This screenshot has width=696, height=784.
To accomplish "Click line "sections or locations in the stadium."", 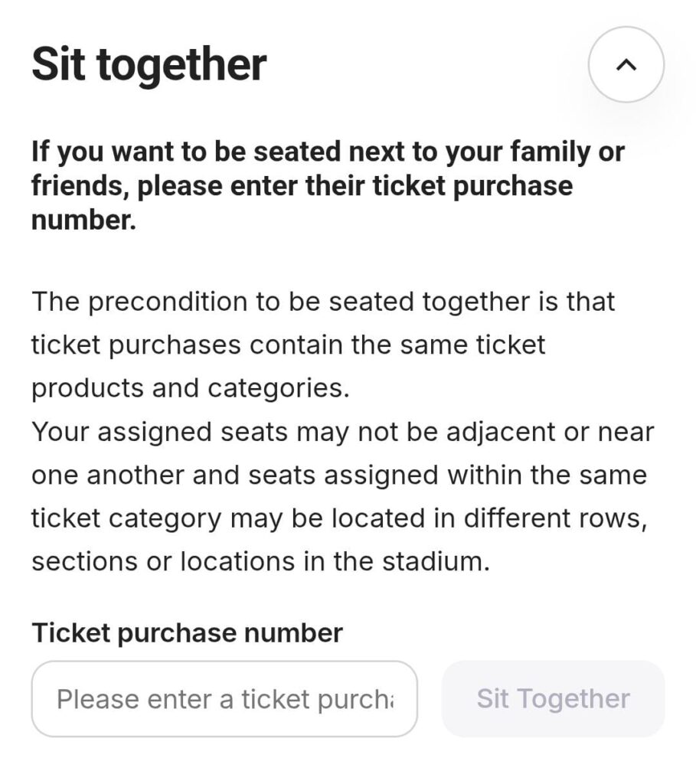I will click(260, 562).
